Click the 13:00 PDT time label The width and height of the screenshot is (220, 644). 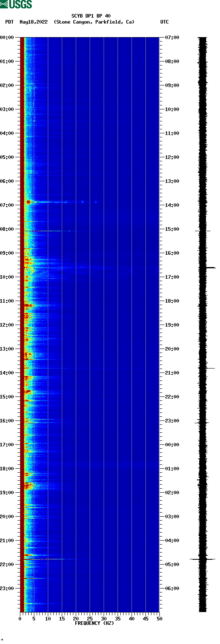(x=7, y=349)
